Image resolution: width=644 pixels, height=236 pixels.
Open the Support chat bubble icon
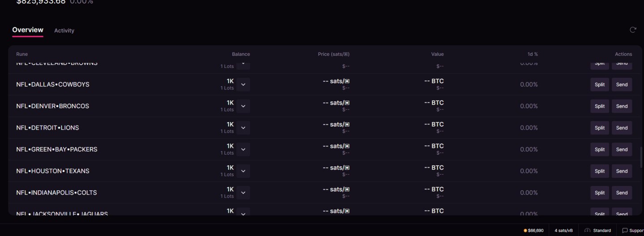[625, 231]
